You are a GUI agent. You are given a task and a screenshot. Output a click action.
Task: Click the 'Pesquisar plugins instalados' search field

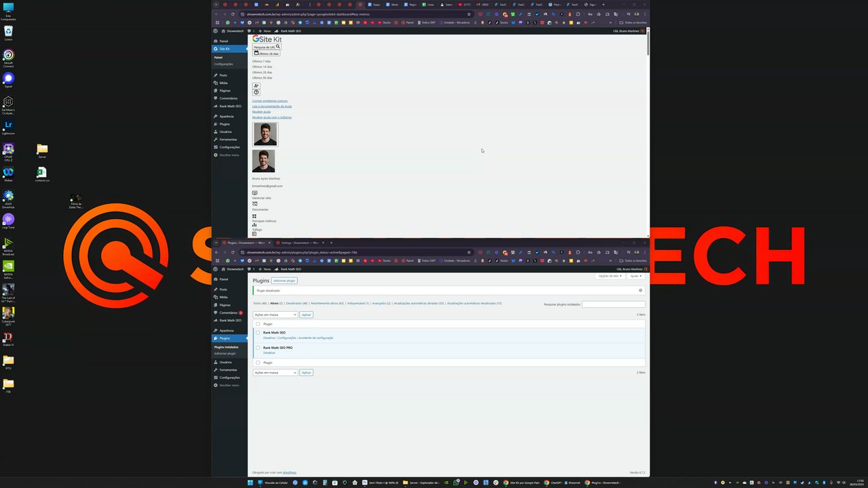coord(613,304)
